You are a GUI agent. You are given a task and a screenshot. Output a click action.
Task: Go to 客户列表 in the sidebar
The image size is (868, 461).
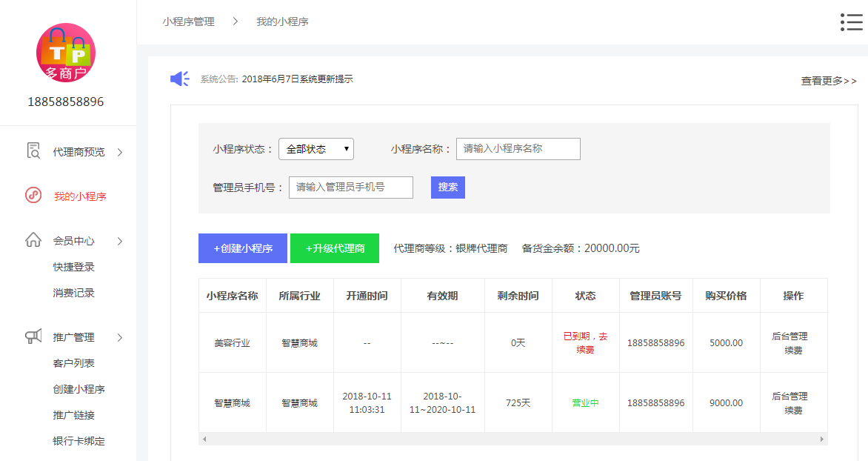(x=74, y=363)
